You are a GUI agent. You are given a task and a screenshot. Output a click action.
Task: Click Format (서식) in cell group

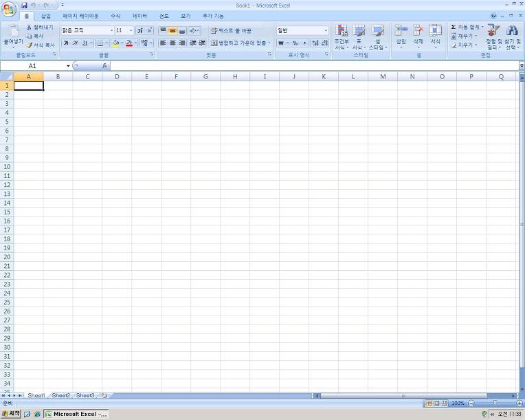[435, 36]
